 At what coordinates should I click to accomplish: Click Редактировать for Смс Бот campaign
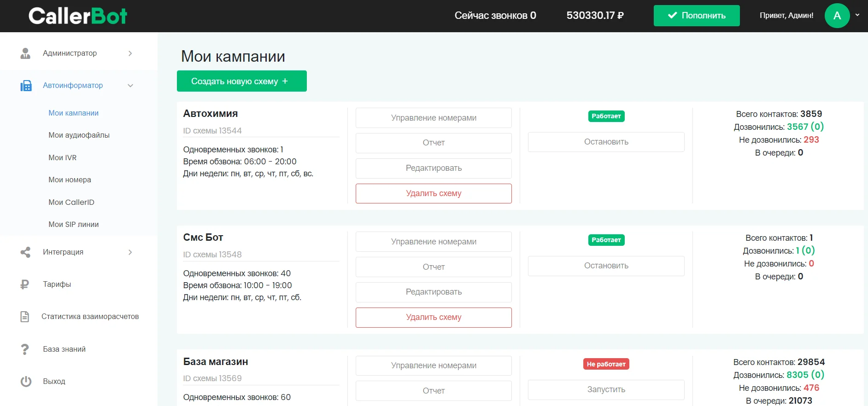tap(434, 292)
